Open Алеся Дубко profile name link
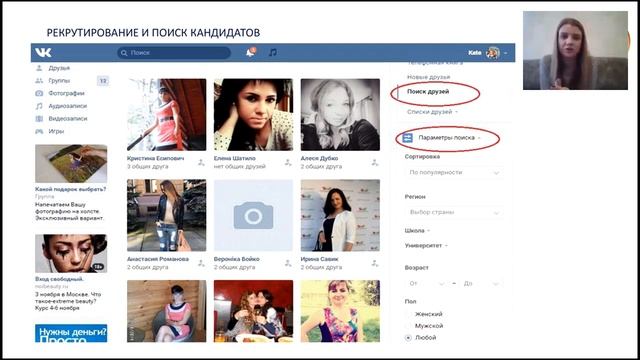 (319, 158)
